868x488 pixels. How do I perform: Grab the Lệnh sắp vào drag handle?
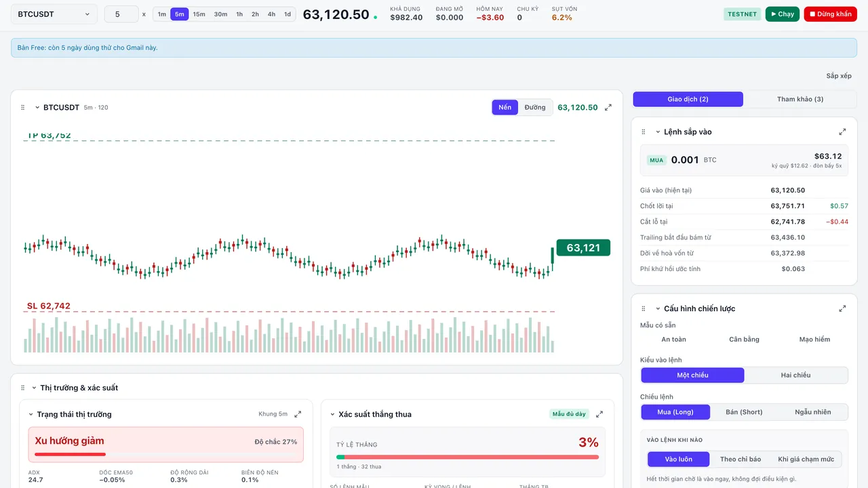(x=644, y=131)
